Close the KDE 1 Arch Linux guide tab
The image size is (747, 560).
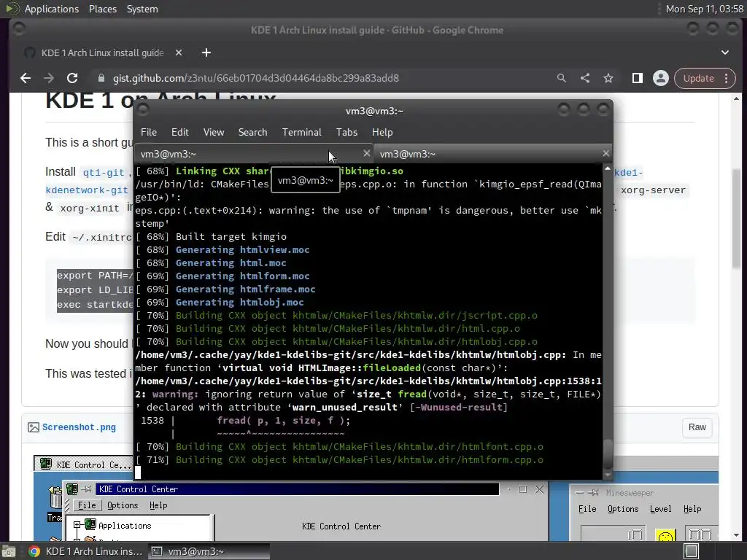pyautogui.click(x=179, y=52)
